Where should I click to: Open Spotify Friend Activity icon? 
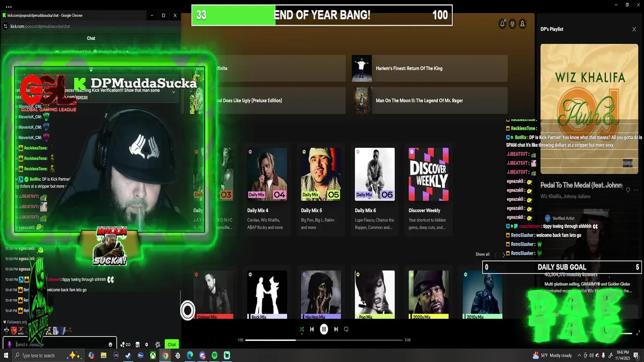point(512,24)
